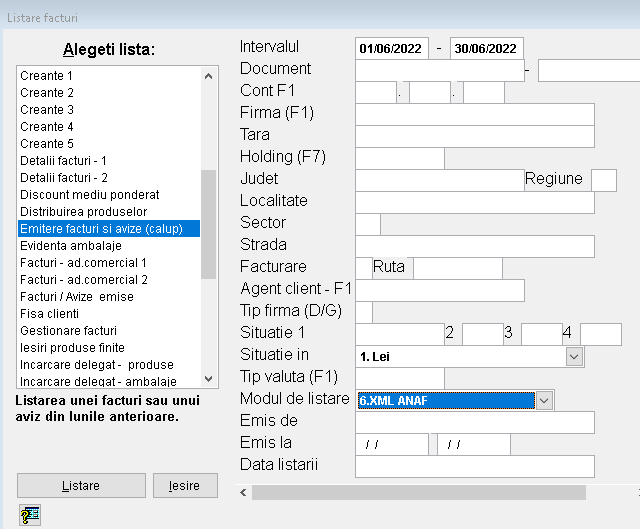Click the Situatie 4 input field
Image resolution: width=640 pixels, height=529 pixels.
(x=601, y=335)
